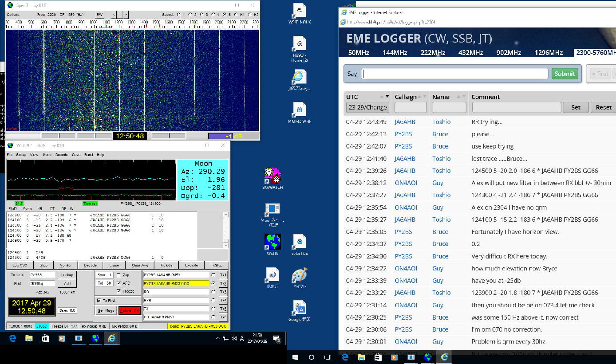Open the MMMonVHF desktop shortcut
The image size is (616, 364).
pos(299,110)
